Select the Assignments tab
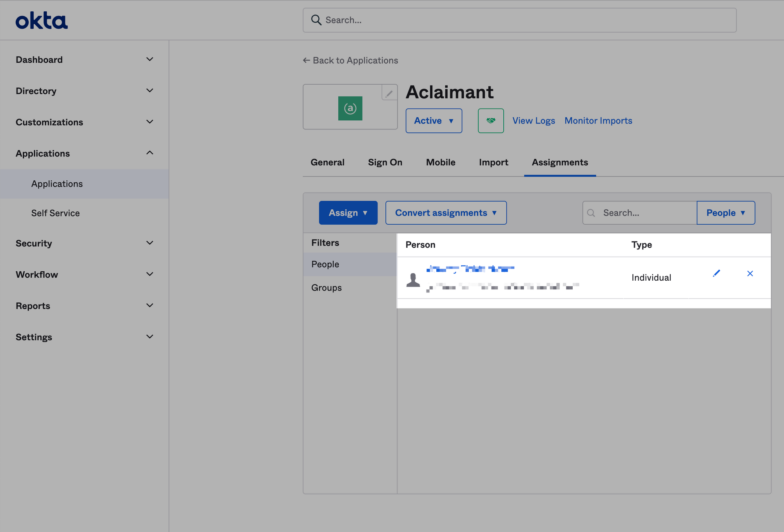 [x=560, y=162]
